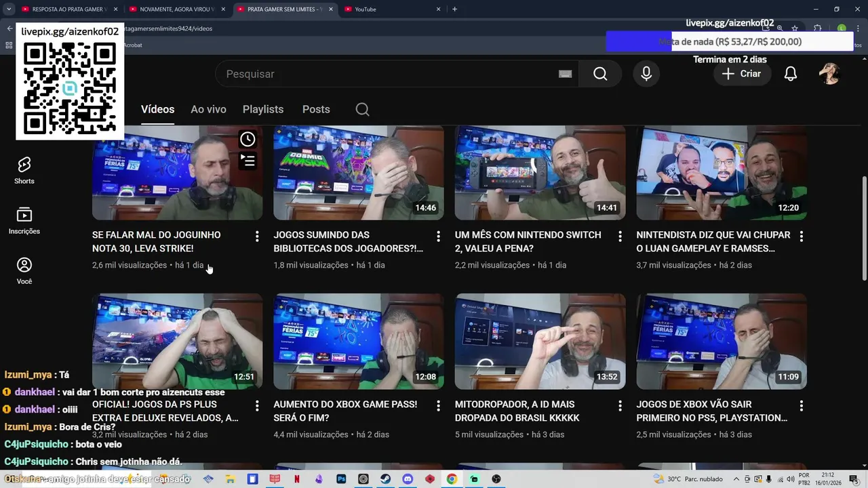Select the Vídeos channel tab

tap(157, 109)
